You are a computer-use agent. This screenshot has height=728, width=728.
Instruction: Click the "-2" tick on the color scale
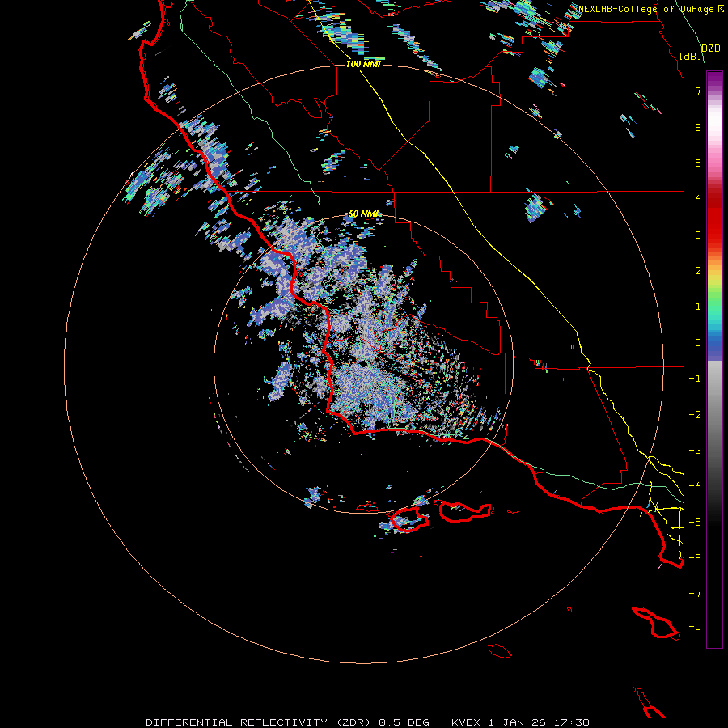[695, 415]
